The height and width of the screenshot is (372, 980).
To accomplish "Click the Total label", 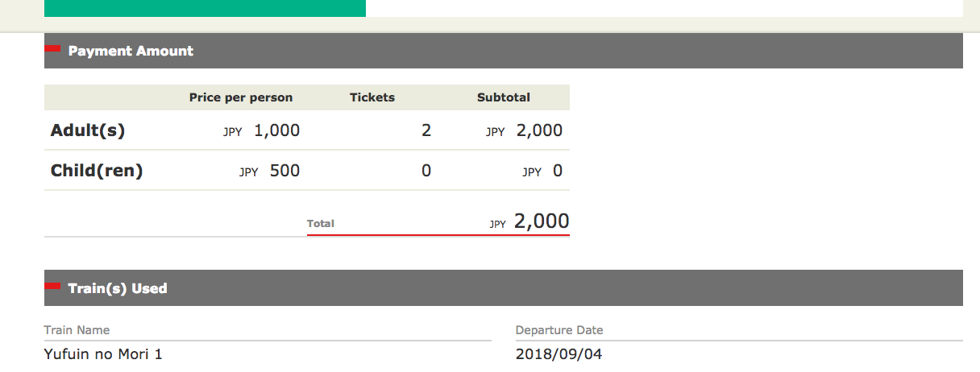I will pos(321,223).
